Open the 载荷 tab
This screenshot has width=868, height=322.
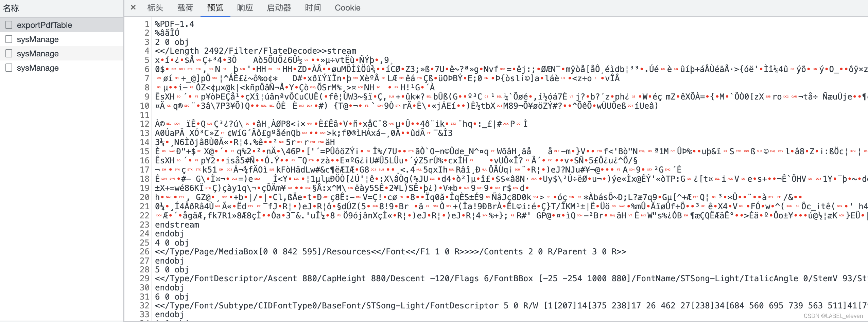click(x=185, y=8)
